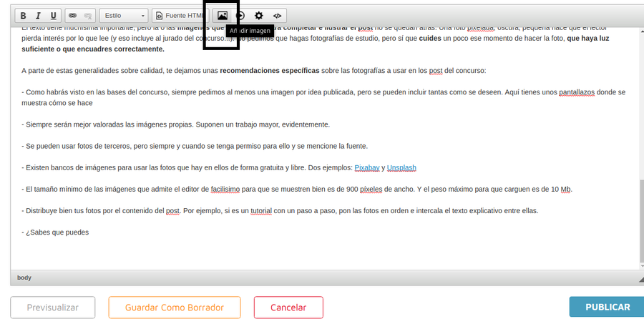Click the code snippet icon
Viewport: 644px width, 319px height.
[278, 15]
